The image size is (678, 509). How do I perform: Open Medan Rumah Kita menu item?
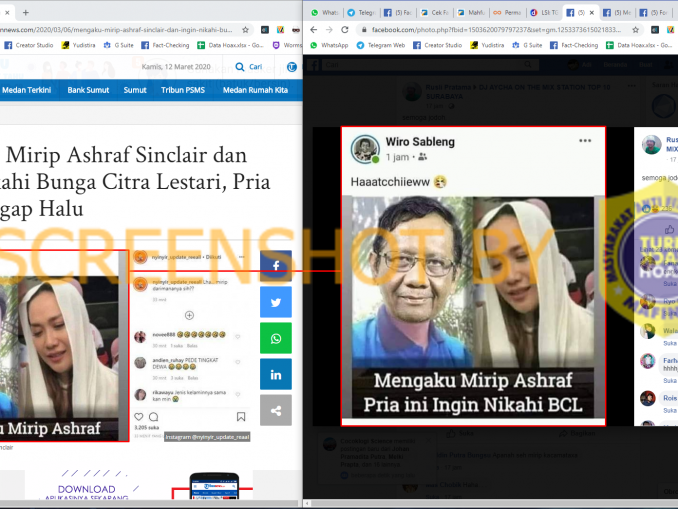click(x=255, y=90)
